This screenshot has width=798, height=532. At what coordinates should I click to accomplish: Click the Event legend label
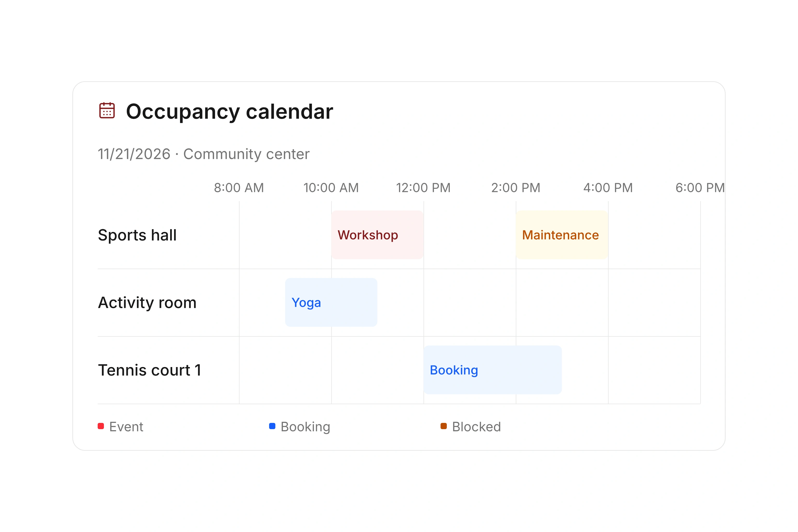126,427
